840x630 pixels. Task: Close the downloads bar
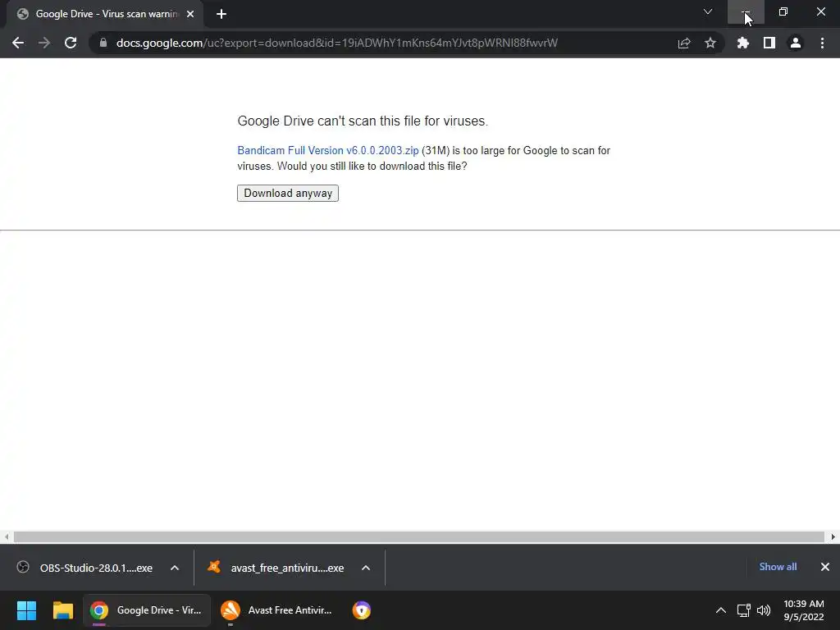(825, 567)
